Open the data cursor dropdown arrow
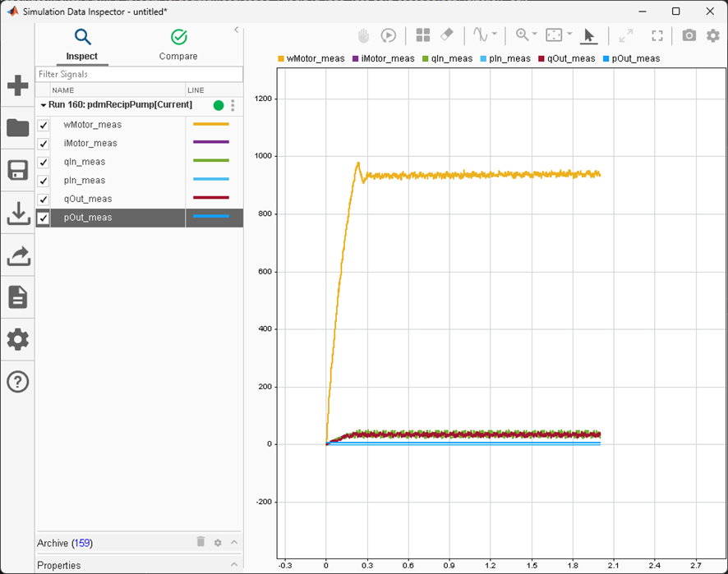Screen dimensions: 728x574 pyautogui.click(x=495, y=34)
